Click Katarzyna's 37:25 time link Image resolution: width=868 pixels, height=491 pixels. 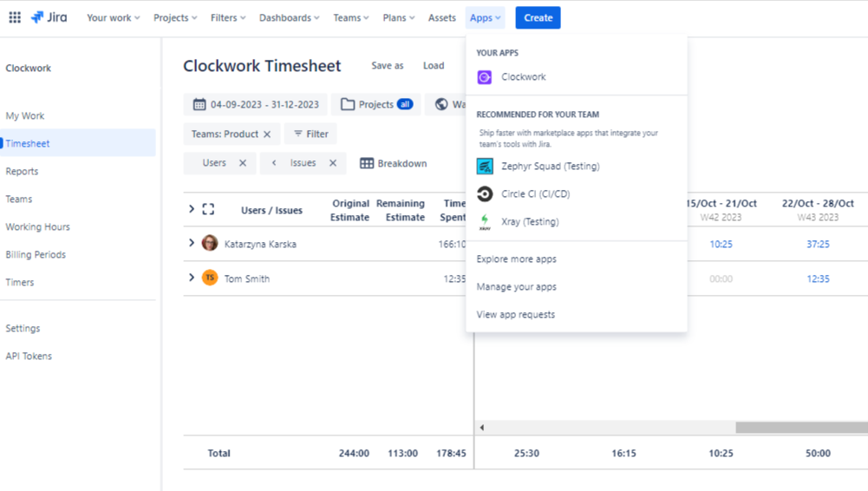pos(818,244)
